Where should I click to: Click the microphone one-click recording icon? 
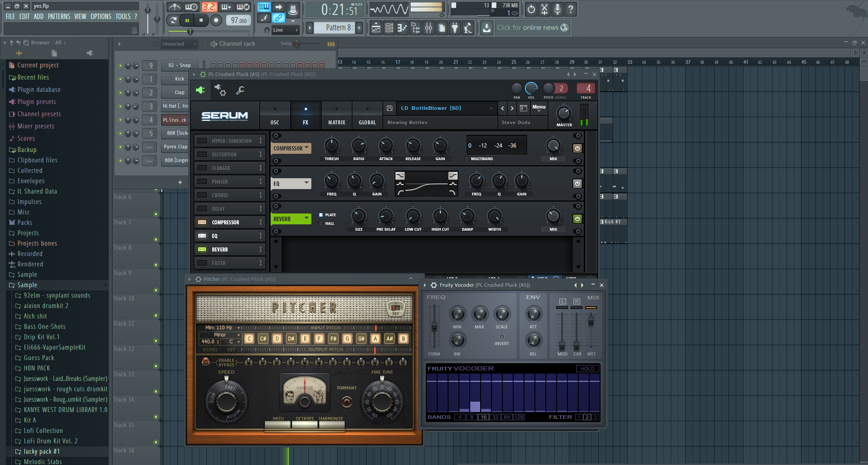(x=558, y=9)
